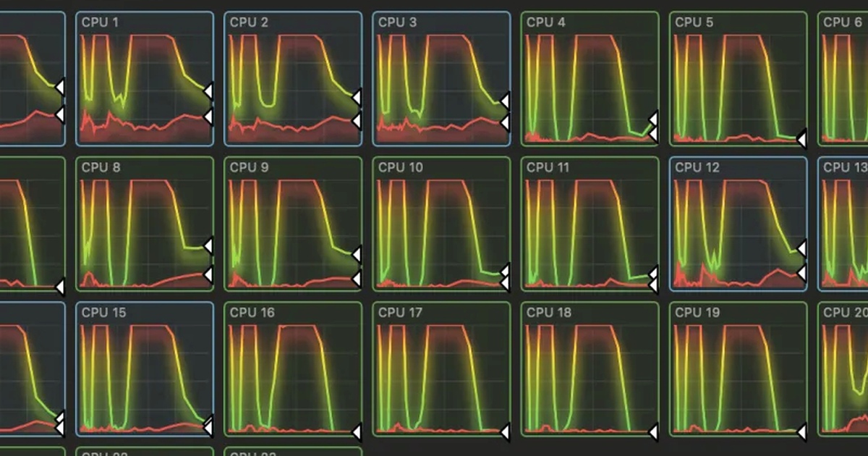The width and height of the screenshot is (868, 456).
Task: Select the partially visible CPU 6 panel
Action: tap(843, 79)
